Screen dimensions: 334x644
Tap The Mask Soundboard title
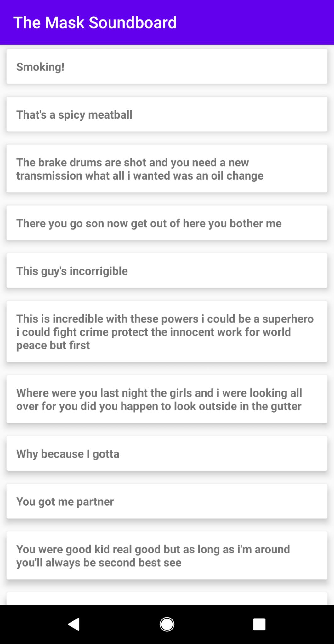coord(95,23)
